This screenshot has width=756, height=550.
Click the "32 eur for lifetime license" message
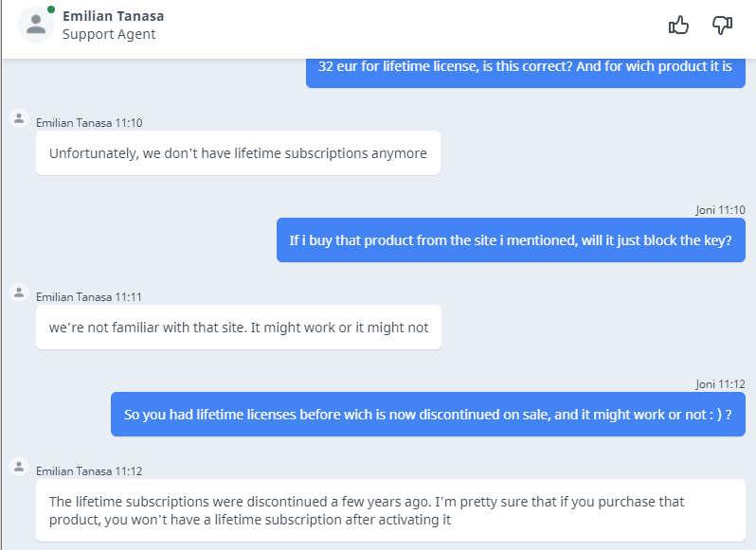click(x=526, y=66)
